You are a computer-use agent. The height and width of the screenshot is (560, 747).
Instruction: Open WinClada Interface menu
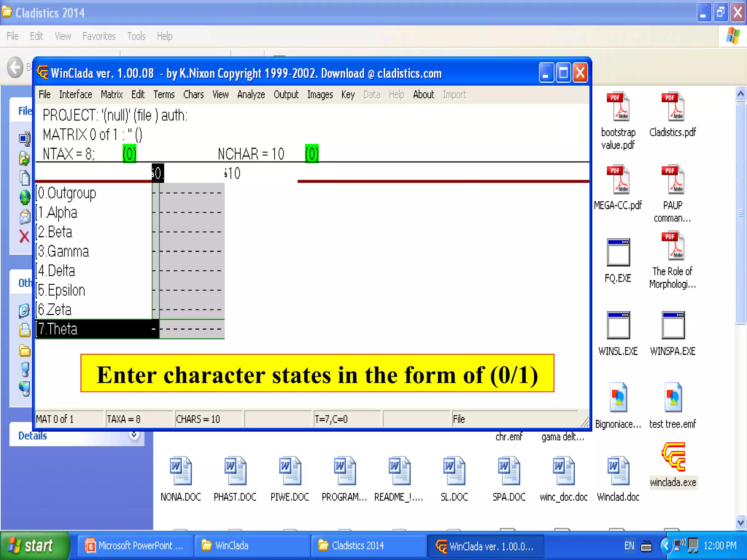pos(76,95)
